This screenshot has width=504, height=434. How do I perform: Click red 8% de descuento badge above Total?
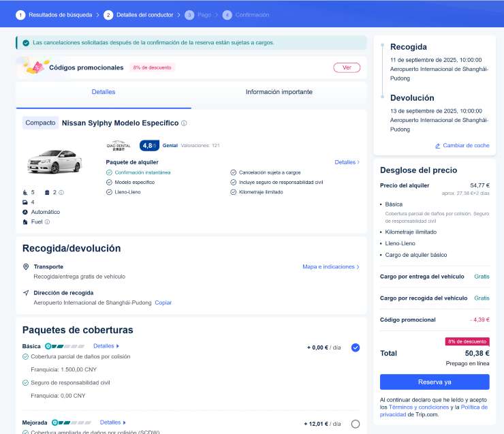(467, 341)
